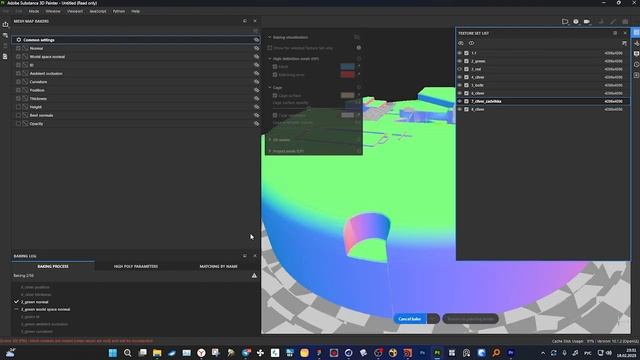640x360 pixels.
Task: Open the Texture Set List settings icon
Action: point(624,43)
